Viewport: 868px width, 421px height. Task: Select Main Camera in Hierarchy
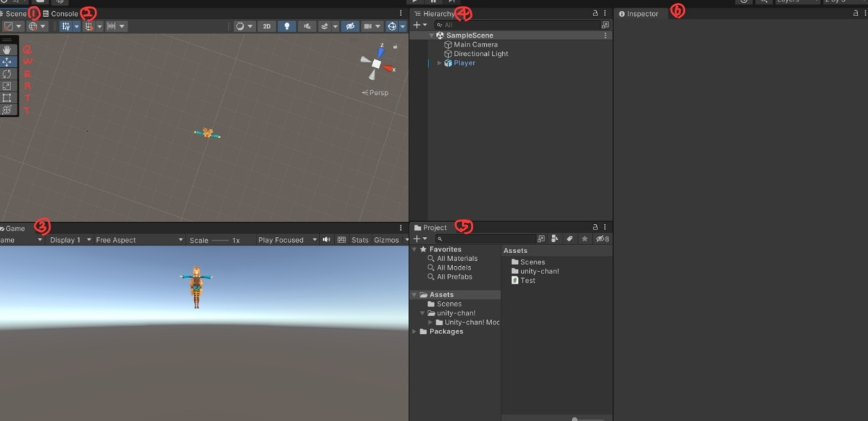475,45
